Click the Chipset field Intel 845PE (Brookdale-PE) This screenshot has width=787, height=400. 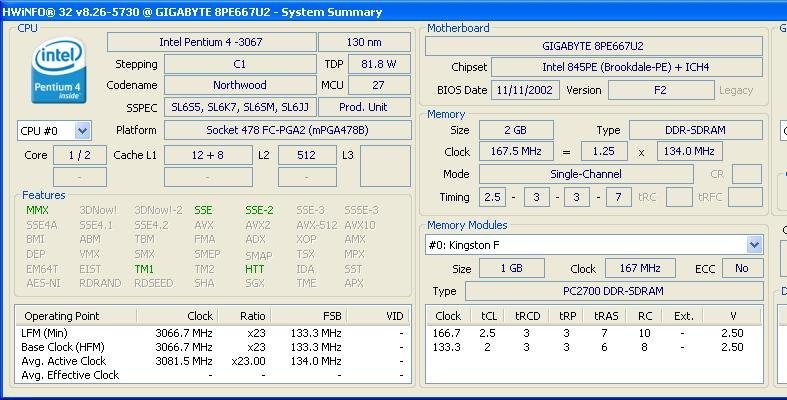coord(626,67)
